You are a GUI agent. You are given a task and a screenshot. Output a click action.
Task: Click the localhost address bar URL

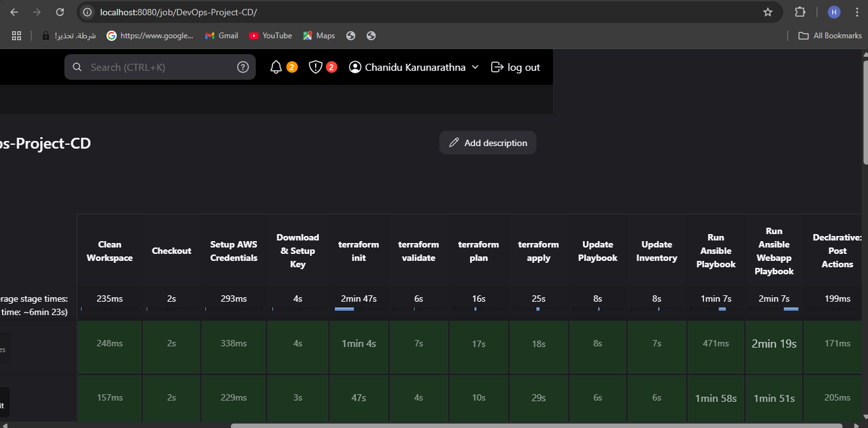pos(179,12)
